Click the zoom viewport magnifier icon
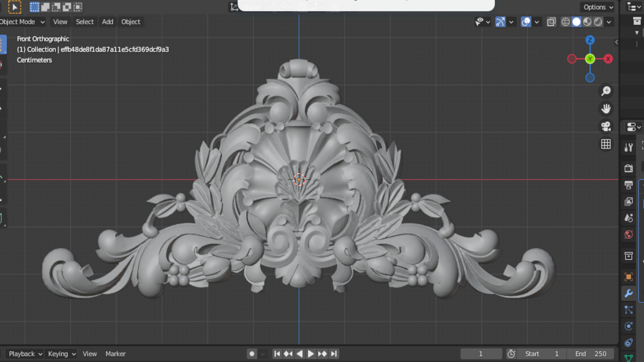Viewport: 644px width, 362px height. coord(606,91)
